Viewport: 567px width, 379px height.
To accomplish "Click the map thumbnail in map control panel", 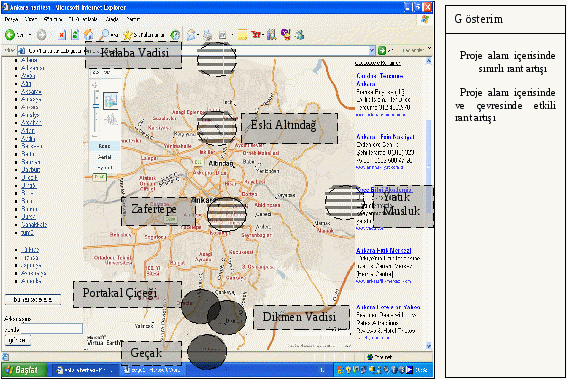I will [x=110, y=101].
